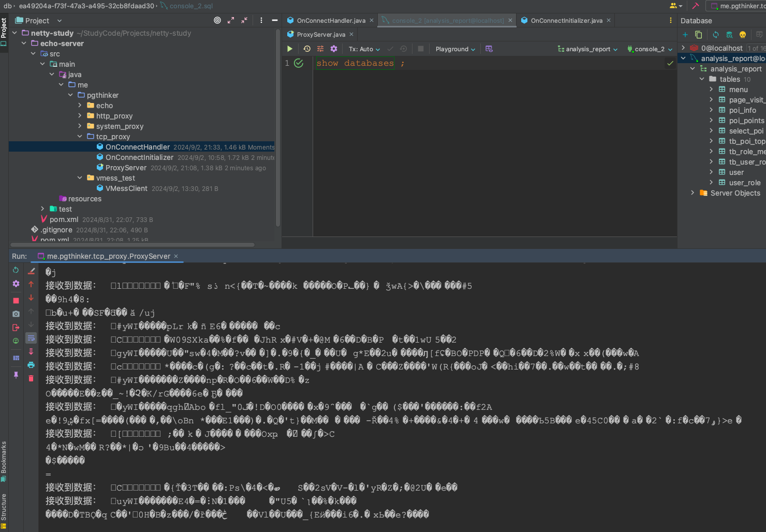Image resolution: width=766 pixels, height=532 pixels.
Task: Open data source properties icon in Database panel
Action: (x=729, y=35)
